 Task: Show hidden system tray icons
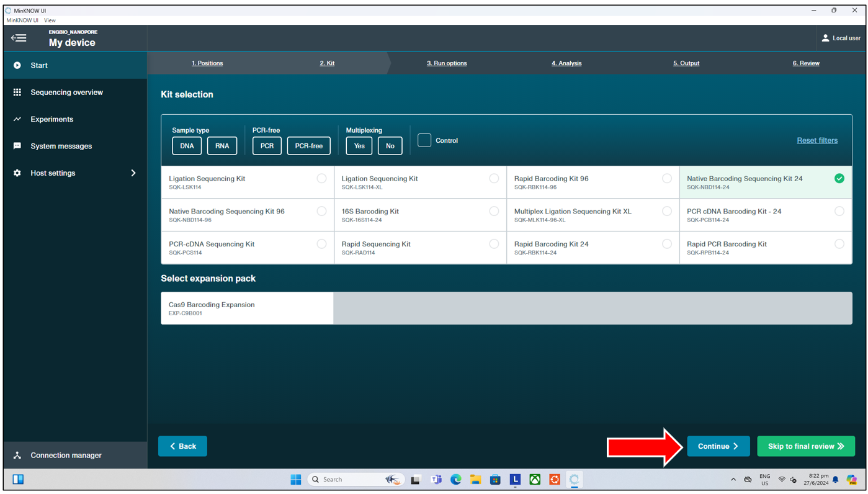pyautogui.click(x=733, y=480)
